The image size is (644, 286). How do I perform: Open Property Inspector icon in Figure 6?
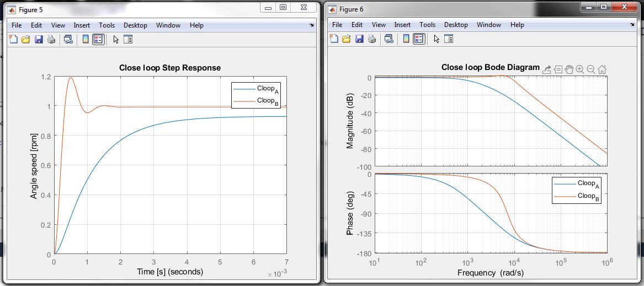449,39
